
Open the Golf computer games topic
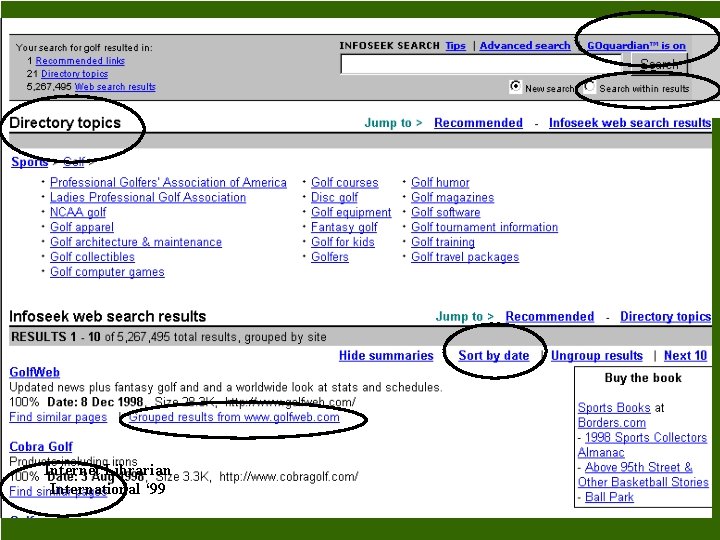coord(107,271)
